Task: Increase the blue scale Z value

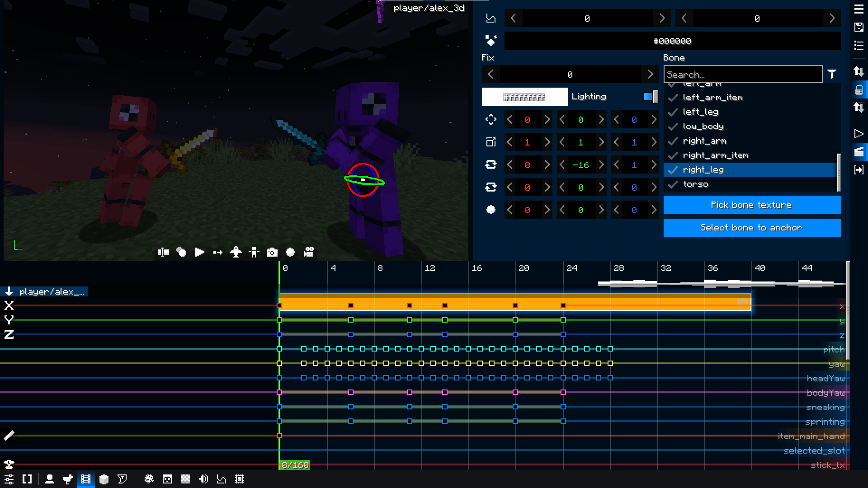Action: click(654, 142)
